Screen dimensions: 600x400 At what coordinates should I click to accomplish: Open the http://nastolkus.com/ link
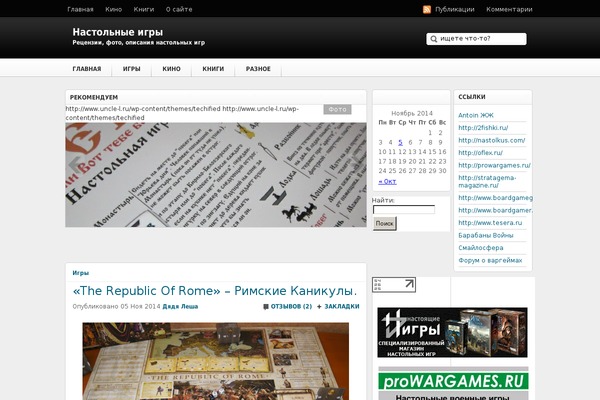pyautogui.click(x=492, y=140)
